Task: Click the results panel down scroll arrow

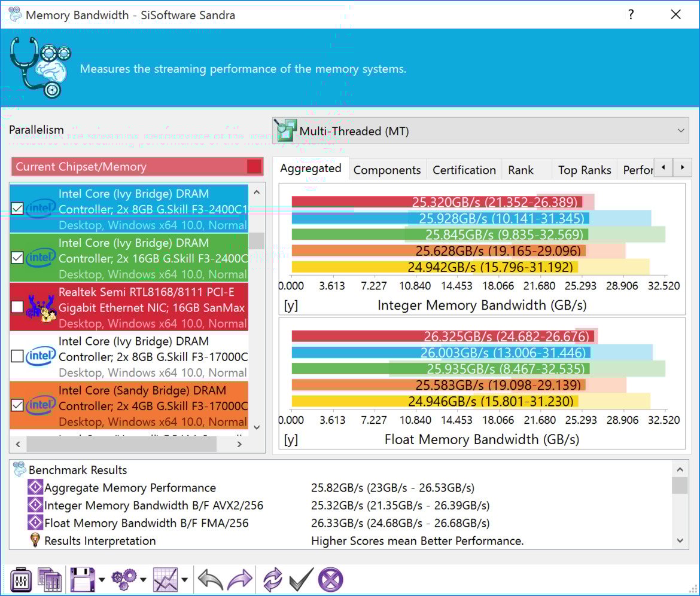Action: coord(680,540)
